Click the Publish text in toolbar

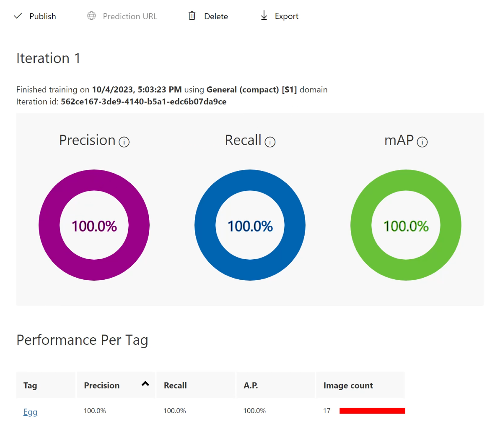[42, 16]
